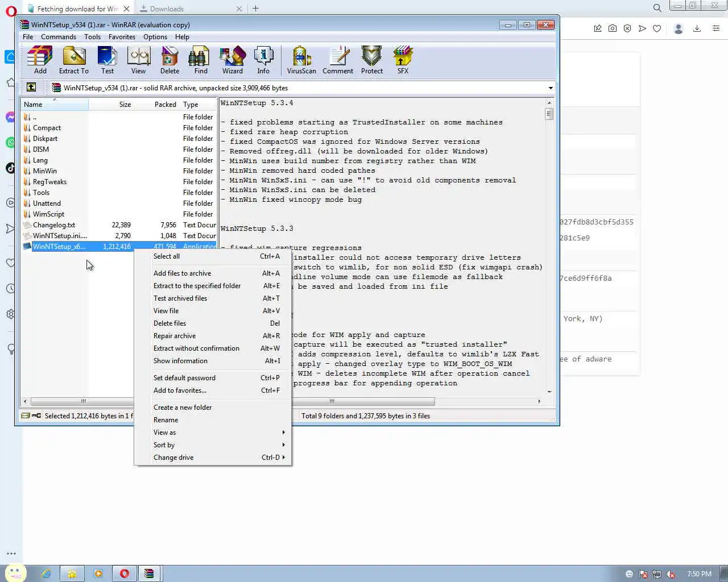
Task: Click the muted volume tray icon
Action: click(671, 574)
